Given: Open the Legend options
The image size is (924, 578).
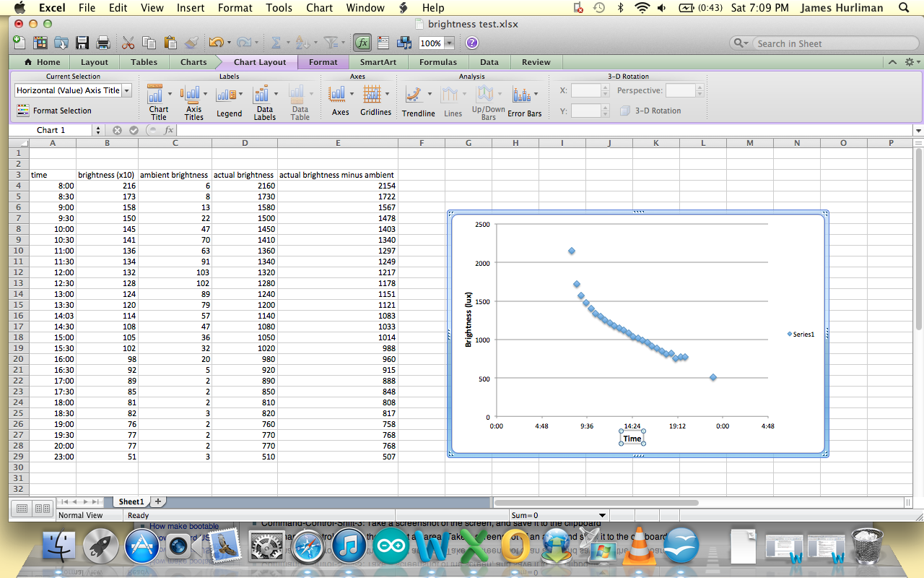Looking at the screenshot, I should click(x=230, y=103).
